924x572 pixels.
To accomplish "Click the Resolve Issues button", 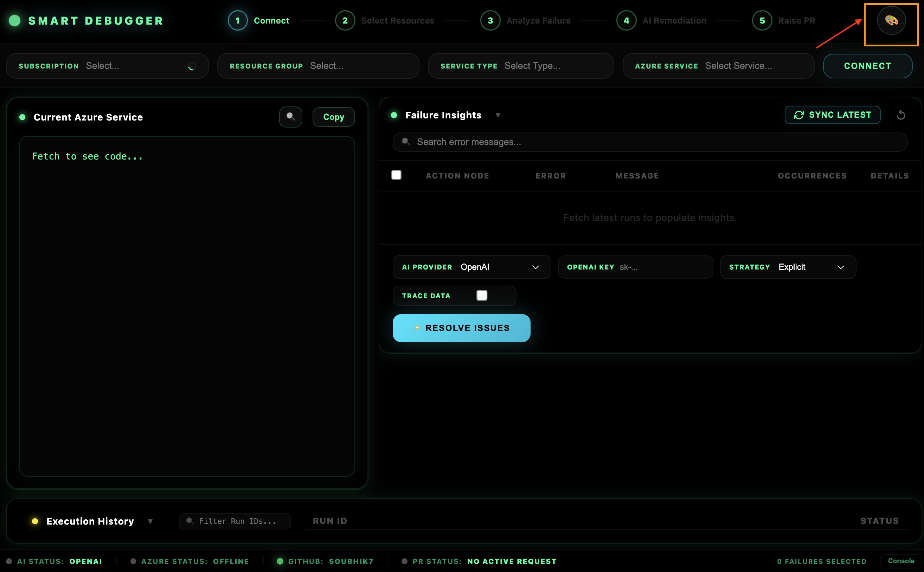I will tap(461, 328).
